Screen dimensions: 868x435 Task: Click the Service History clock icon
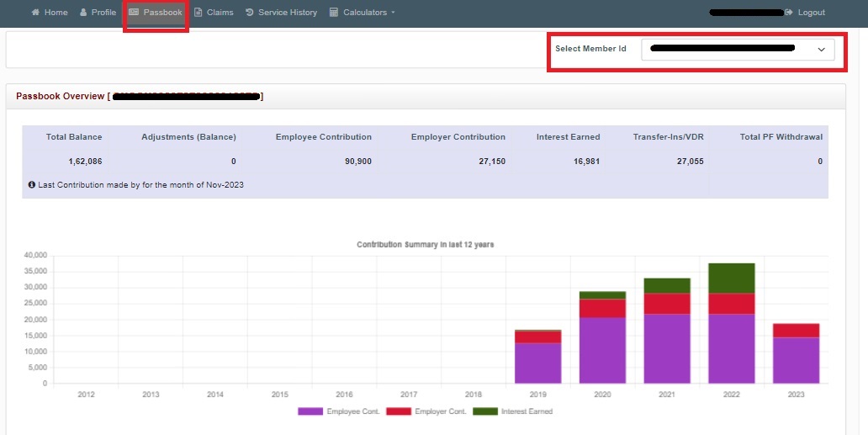(x=250, y=13)
